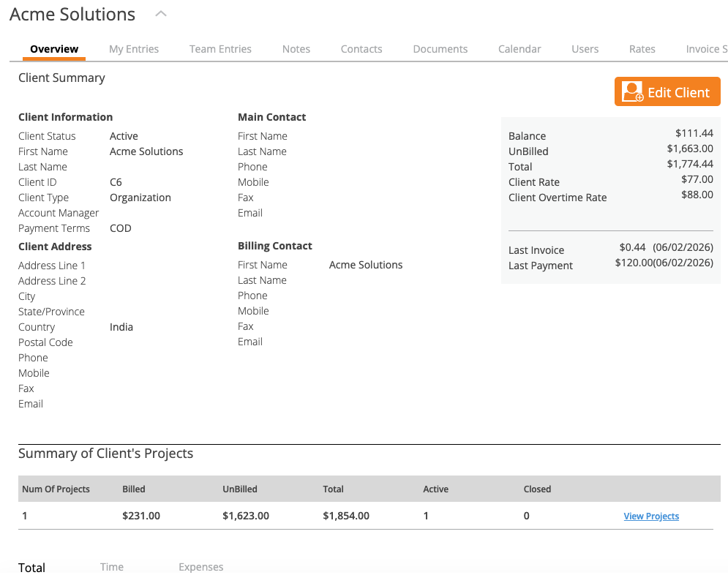Switch to the Team Entries tab
Viewport: 728px width, 575px height.
point(220,49)
